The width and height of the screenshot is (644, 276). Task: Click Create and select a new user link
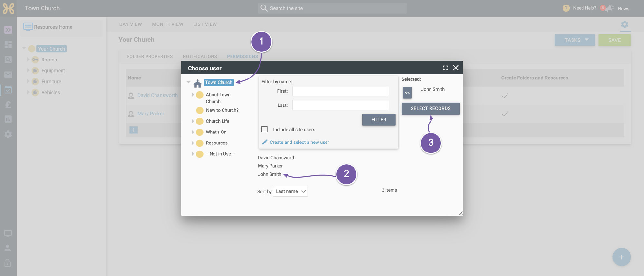[299, 142]
